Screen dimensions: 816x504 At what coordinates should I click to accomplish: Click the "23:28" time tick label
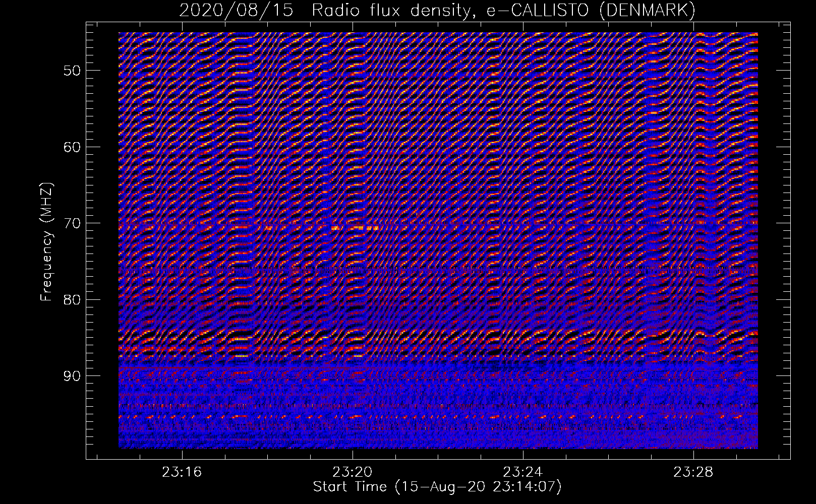point(693,472)
